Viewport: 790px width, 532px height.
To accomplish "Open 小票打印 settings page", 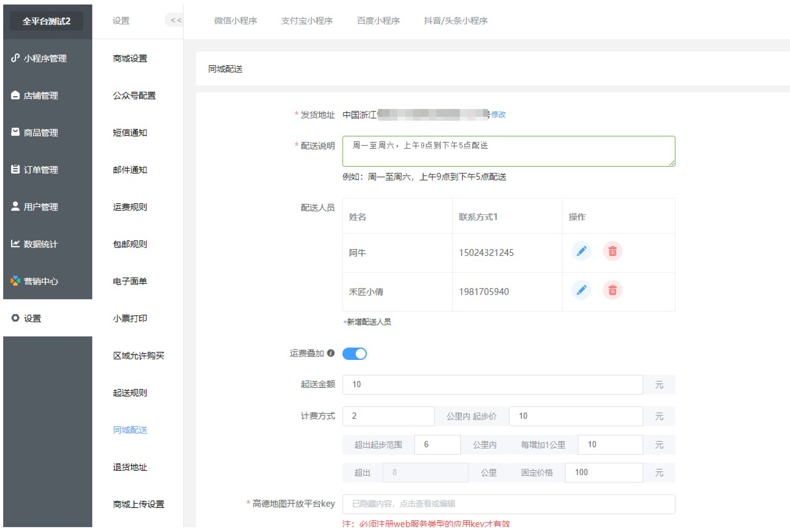I will click(130, 318).
